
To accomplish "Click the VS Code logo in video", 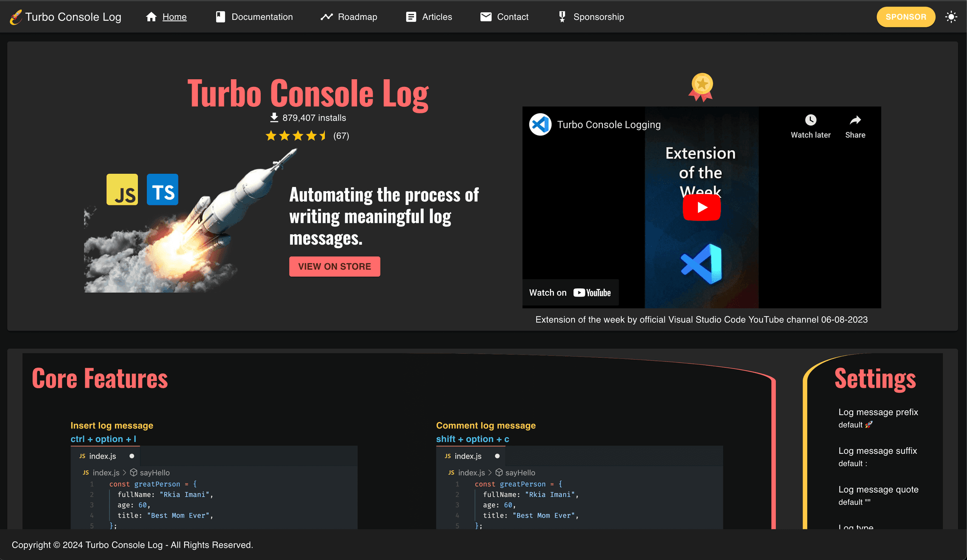I will (x=541, y=124).
